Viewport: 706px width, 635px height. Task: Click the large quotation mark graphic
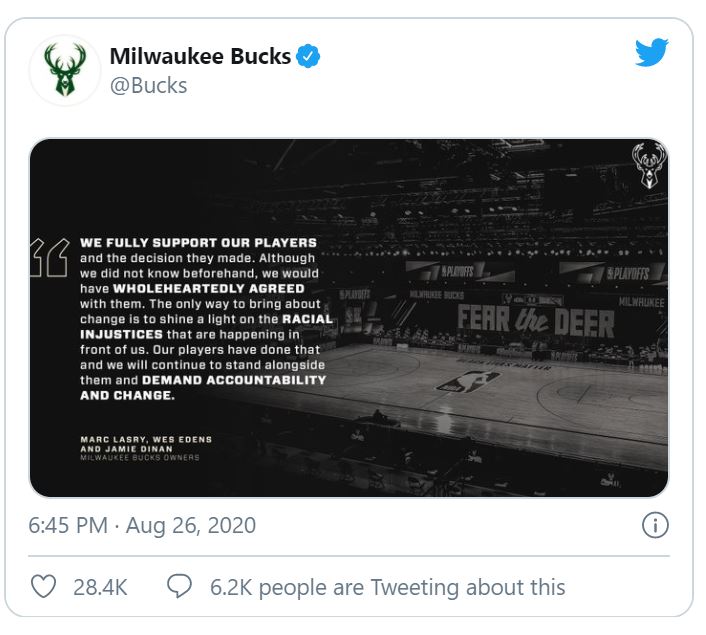pyautogui.click(x=50, y=257)
